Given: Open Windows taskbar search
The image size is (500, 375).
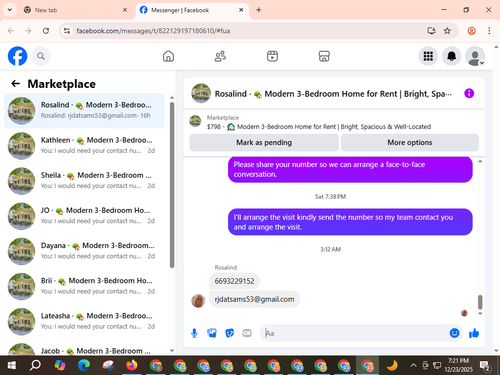Looking at the screenshot, I should [x=35, y=366].
